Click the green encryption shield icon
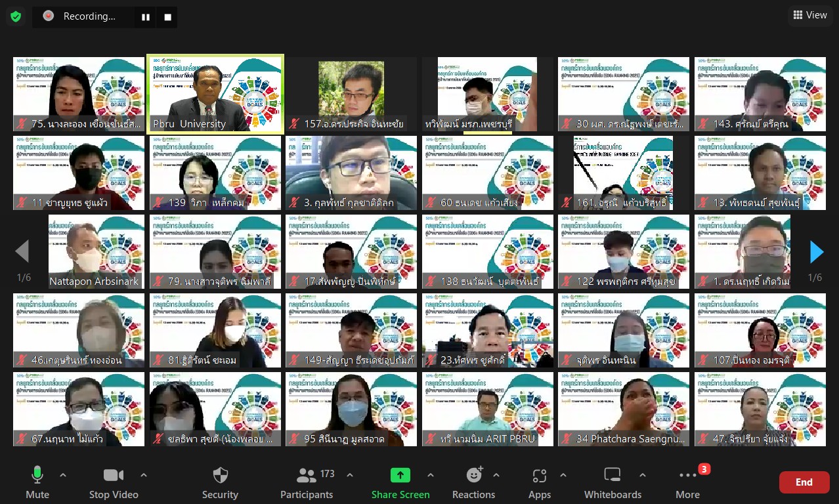Viewport: 839px width, 504px height. point(16,16)
